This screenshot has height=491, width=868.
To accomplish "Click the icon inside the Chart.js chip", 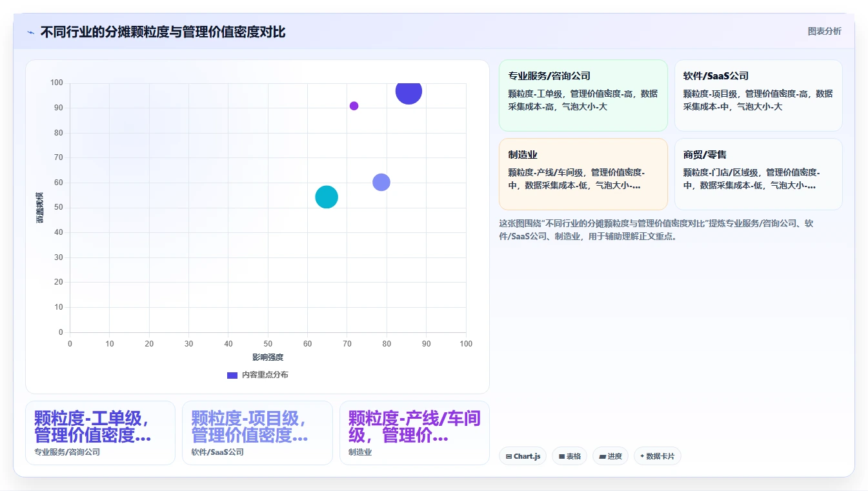I will 509,456.
